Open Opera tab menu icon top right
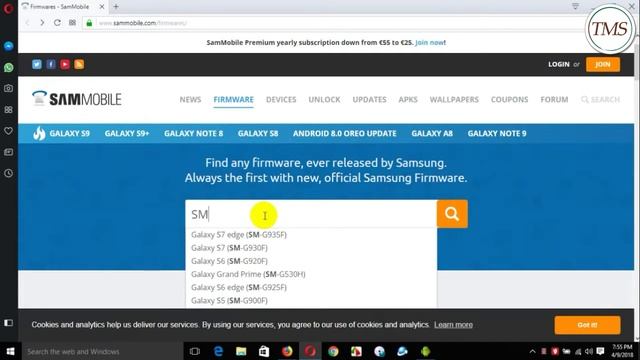 tap(575, 6)
